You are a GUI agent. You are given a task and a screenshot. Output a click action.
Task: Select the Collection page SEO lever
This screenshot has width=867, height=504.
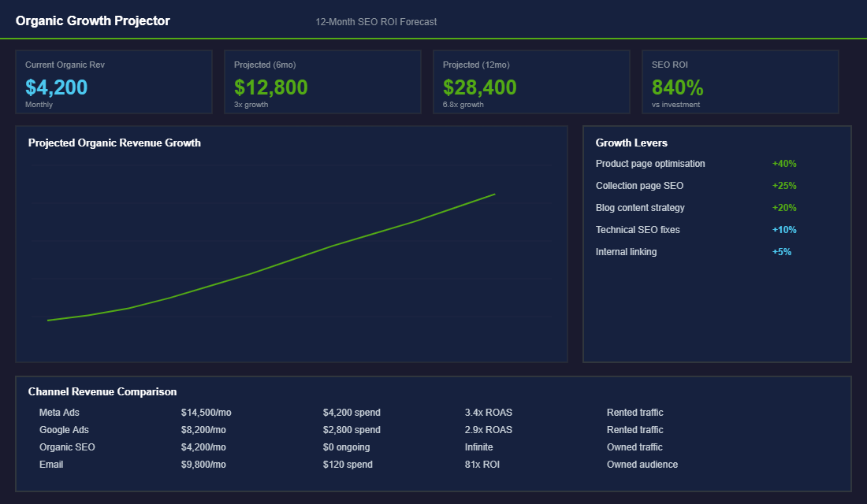point(638,185)
